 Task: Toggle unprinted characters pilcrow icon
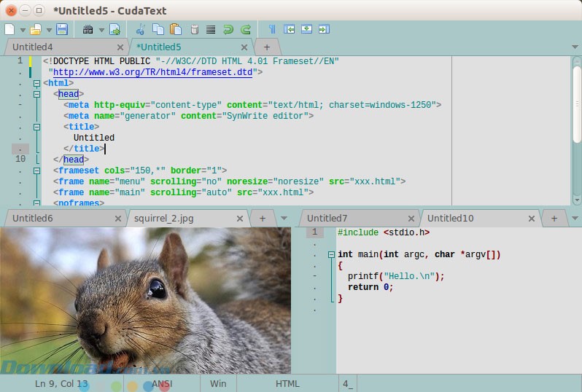pyautogui.click(x=272, y=30)
